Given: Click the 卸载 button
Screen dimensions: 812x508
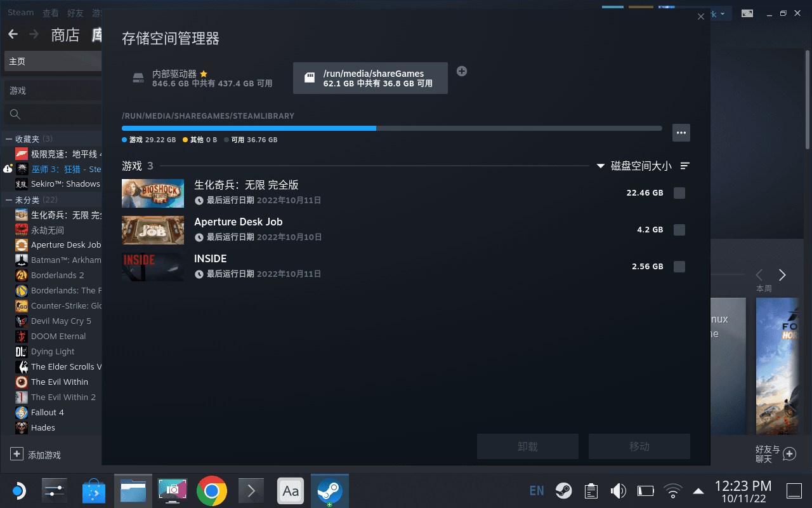Looking at the screenshot, I should tap(528, 446).
